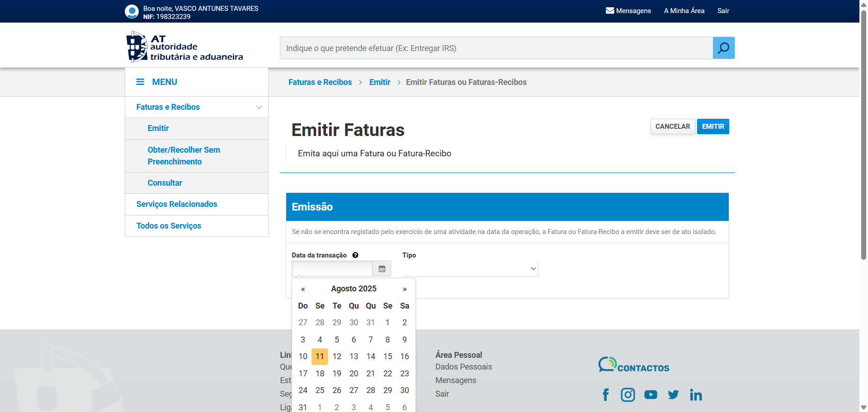
Task: Open the YouTube social icon
Action: coord(651,395)
